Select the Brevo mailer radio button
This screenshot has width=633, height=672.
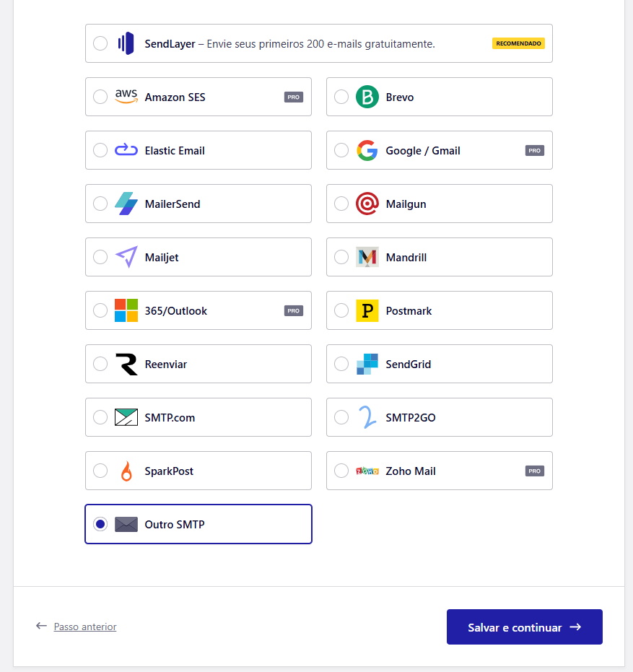341,96
